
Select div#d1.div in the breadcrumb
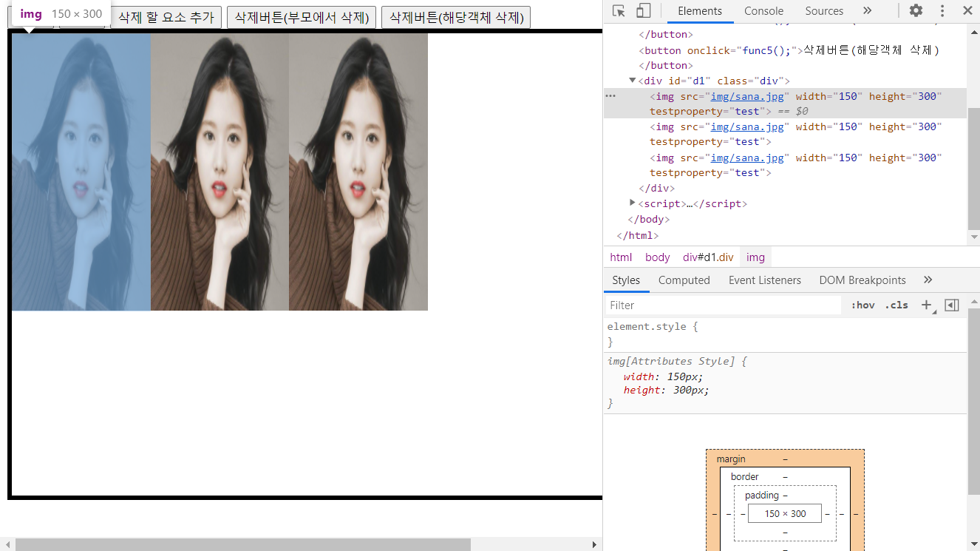click(x=708, y=257)
